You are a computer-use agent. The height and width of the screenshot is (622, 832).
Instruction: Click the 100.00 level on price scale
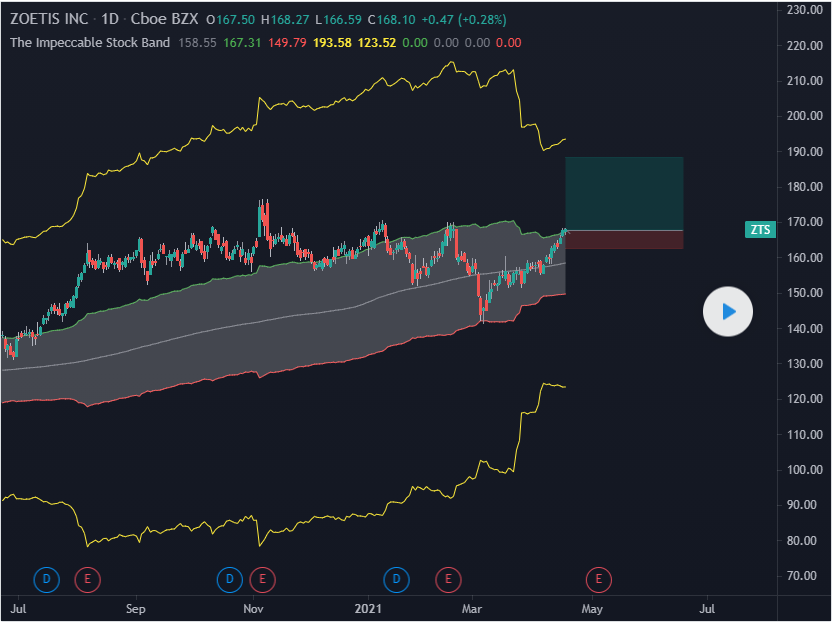805,470
